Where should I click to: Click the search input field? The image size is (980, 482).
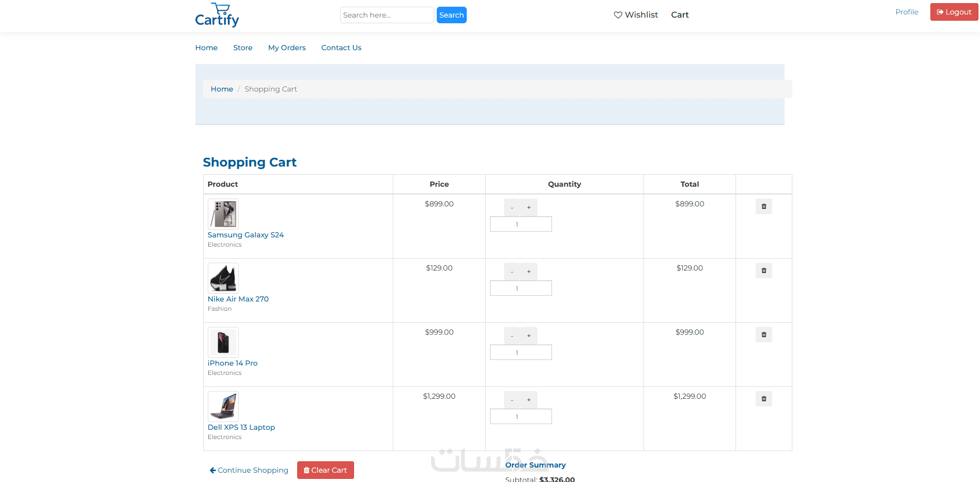point(387,15)
